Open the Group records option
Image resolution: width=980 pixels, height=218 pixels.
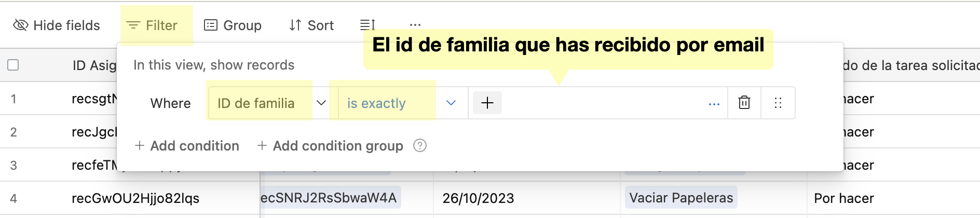(233, 25)
